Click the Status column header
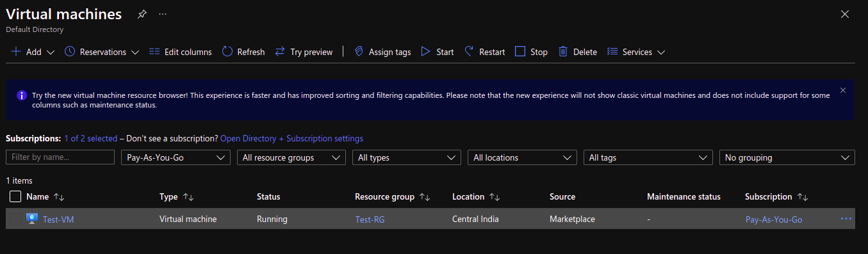 pyautogui.click(x=268, y=197)
